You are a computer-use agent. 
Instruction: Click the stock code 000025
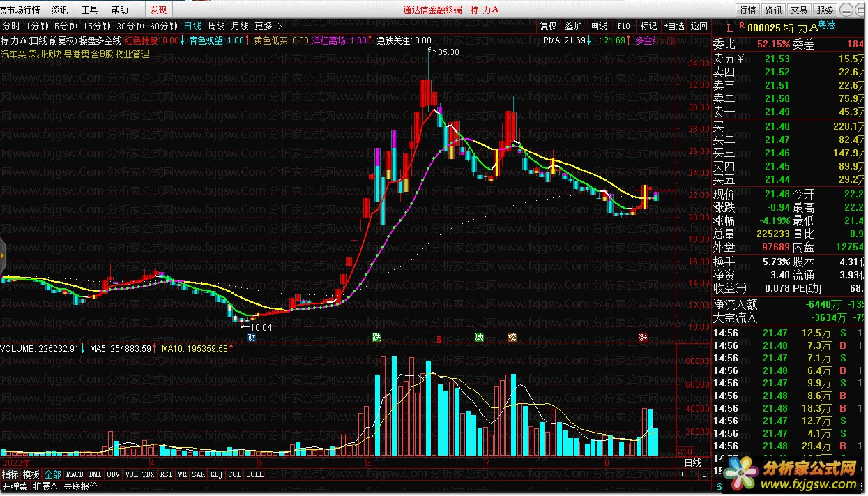click(764, 29)
